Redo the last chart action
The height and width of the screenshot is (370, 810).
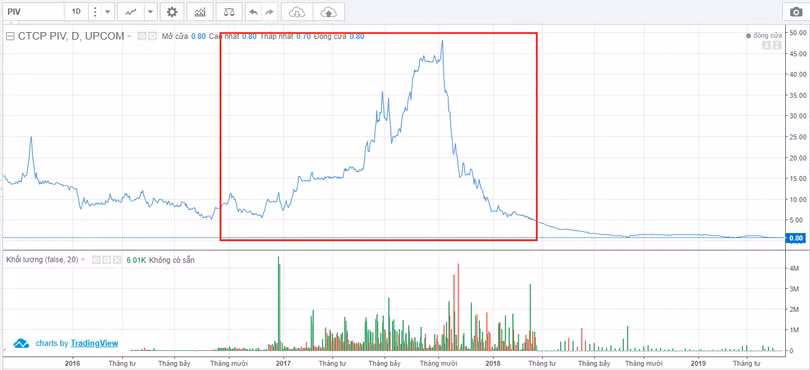click(x=269, y=11)
